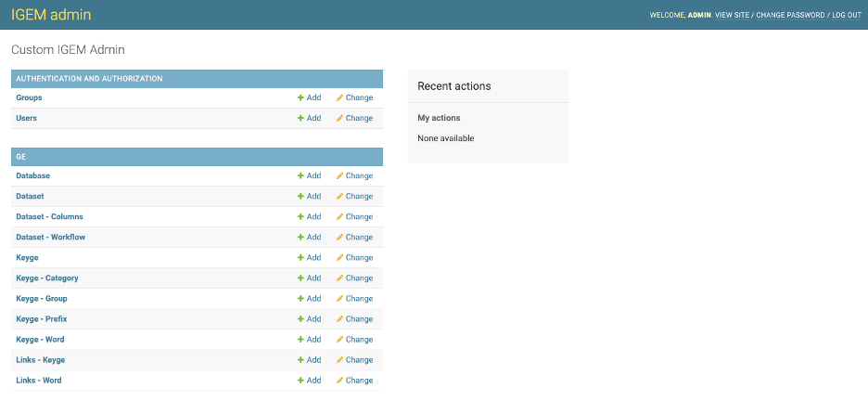Select the 'WELCOME, ADMIN.' header text

(681, 15)
